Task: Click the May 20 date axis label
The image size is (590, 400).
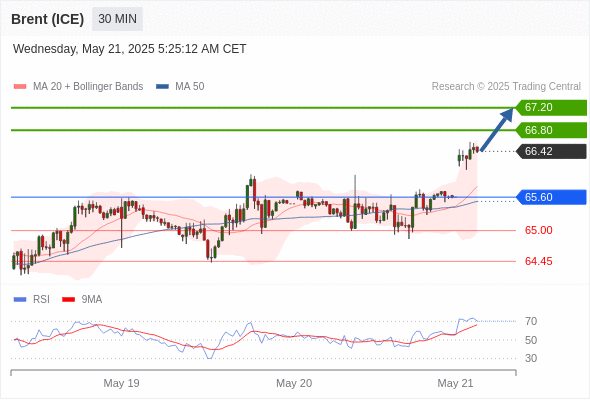Action: click(294, 383)
